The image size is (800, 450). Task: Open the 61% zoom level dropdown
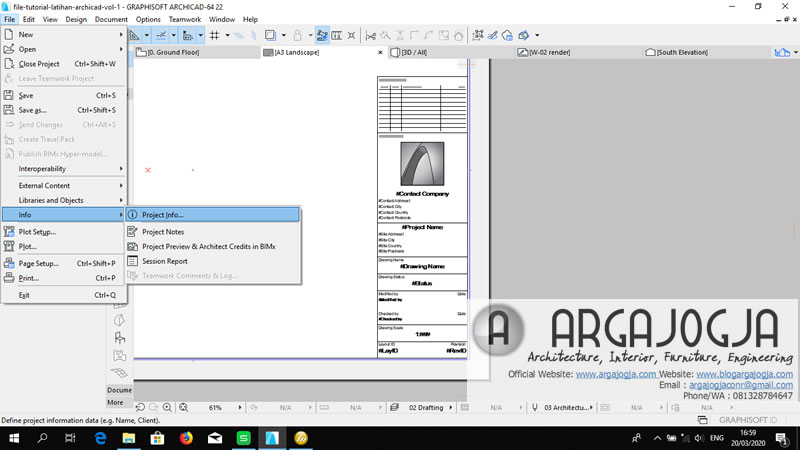pyautogui.click(x=240, y=408)
